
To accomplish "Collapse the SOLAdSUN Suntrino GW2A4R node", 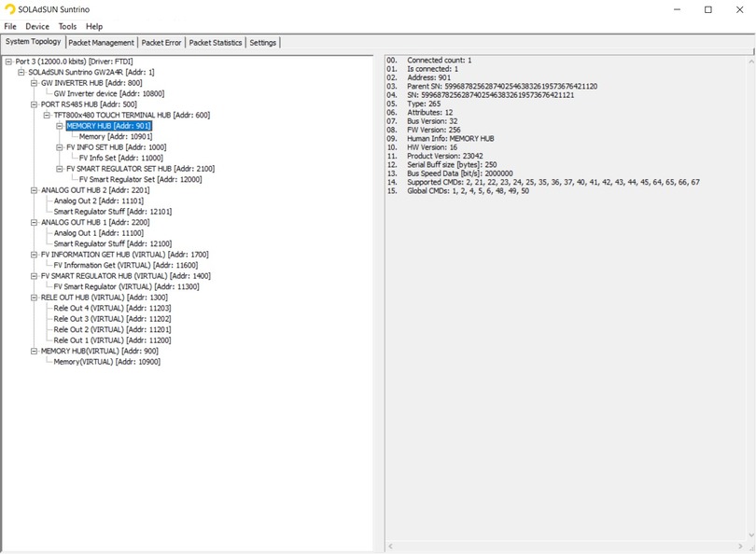I will (x=21, y=72).
